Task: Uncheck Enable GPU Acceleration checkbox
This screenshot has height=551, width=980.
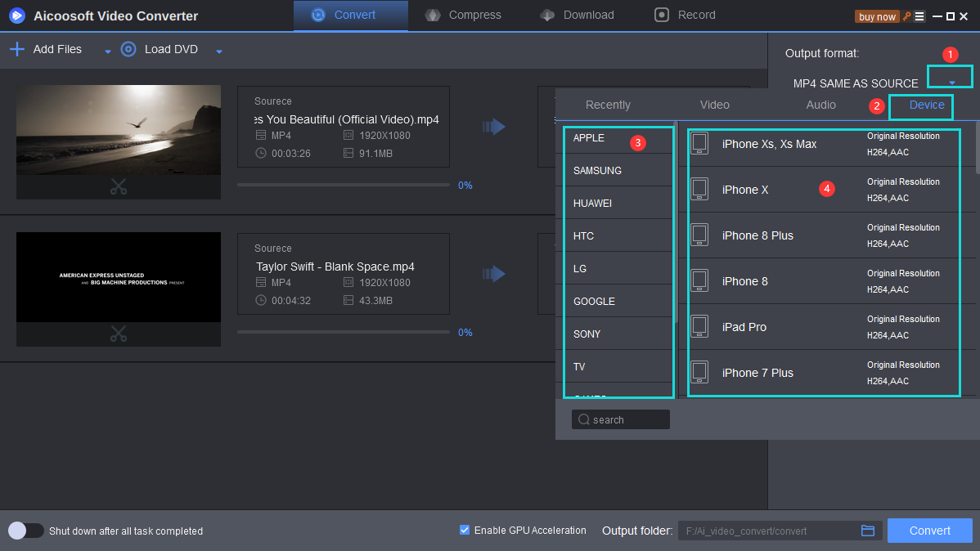Action: [x=465, y=530]
